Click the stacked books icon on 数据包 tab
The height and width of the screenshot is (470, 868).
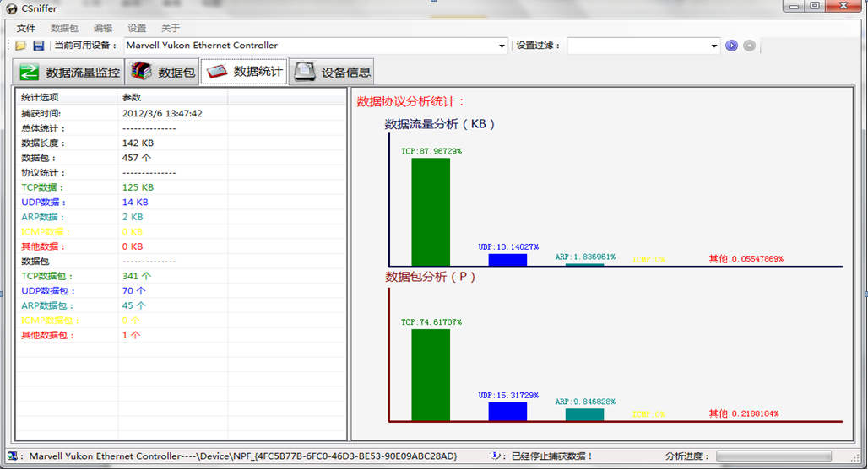[x=141, y=72]
